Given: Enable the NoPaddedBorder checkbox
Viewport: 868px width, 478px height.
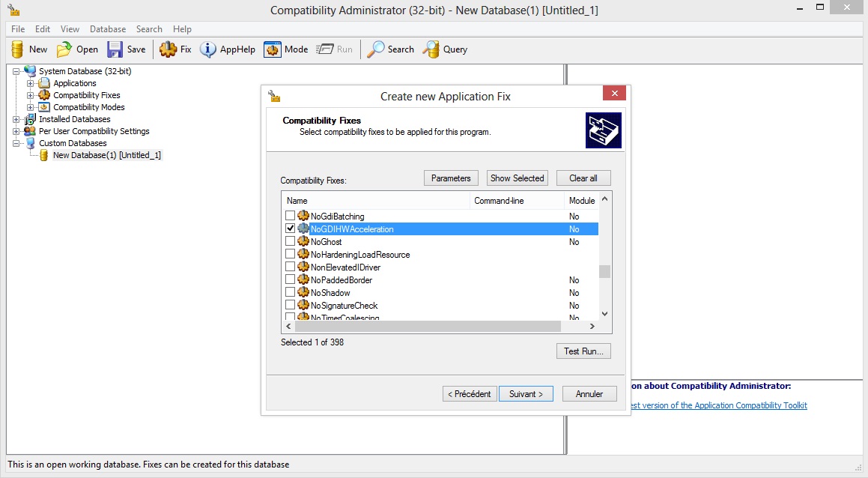Looking at the screenshot, I should [290, 279].
